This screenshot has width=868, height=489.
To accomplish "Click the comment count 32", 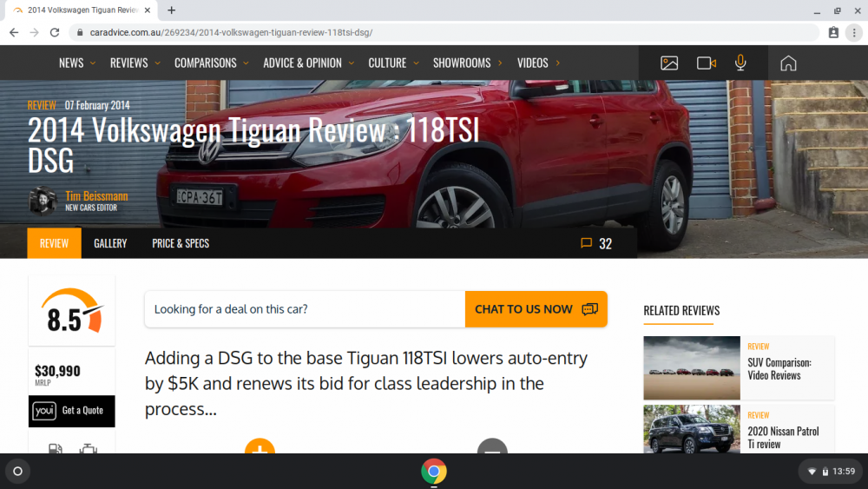I will click(x=605, y=244).
